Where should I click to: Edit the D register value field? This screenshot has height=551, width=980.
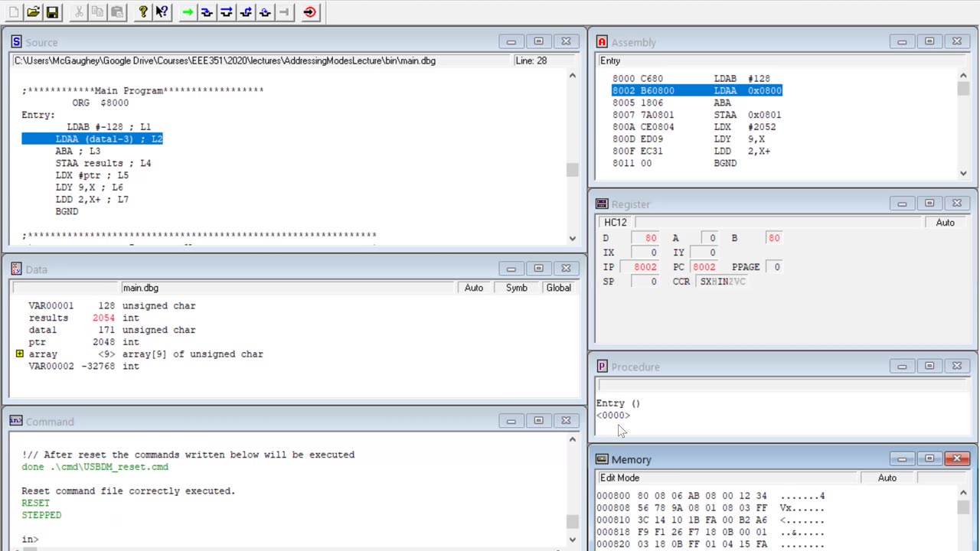645,238
